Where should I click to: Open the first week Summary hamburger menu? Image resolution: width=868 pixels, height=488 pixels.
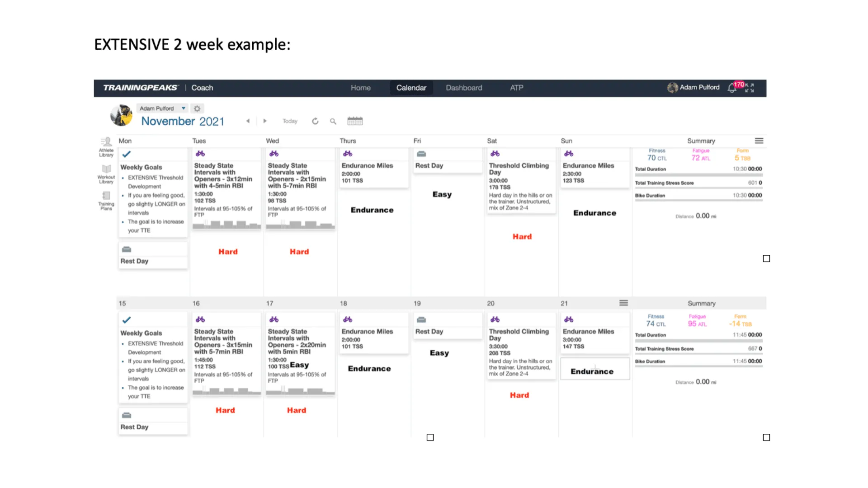[759, 141]
